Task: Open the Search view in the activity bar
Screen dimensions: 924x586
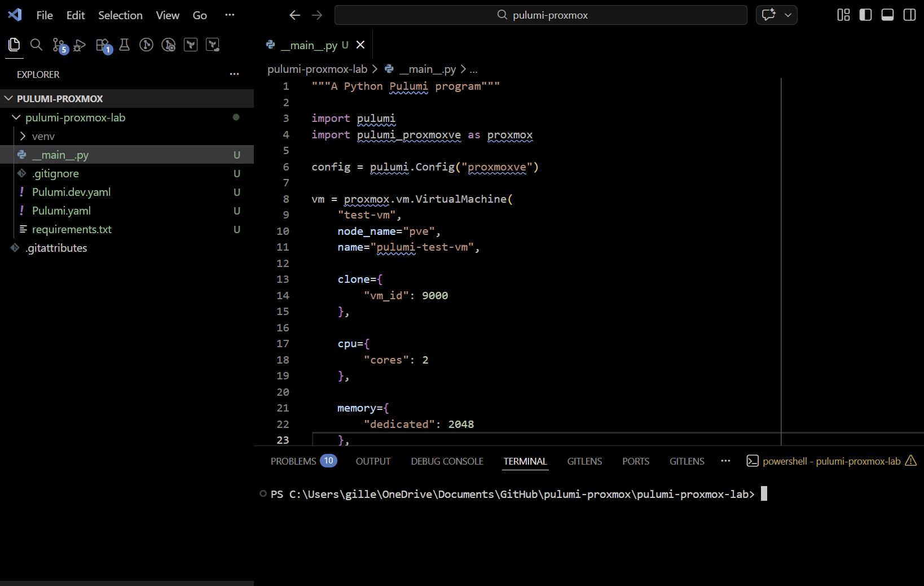Action: pyautogui.click(x=36, y=45)
